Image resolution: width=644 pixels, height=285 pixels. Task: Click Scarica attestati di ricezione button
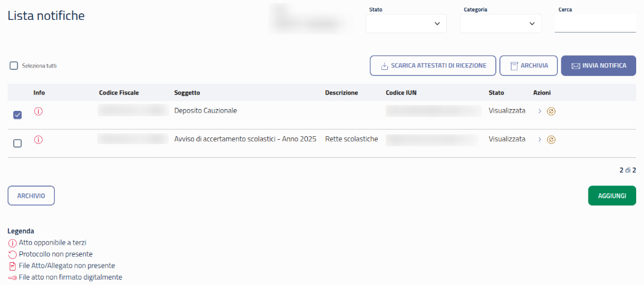(433, 66)
